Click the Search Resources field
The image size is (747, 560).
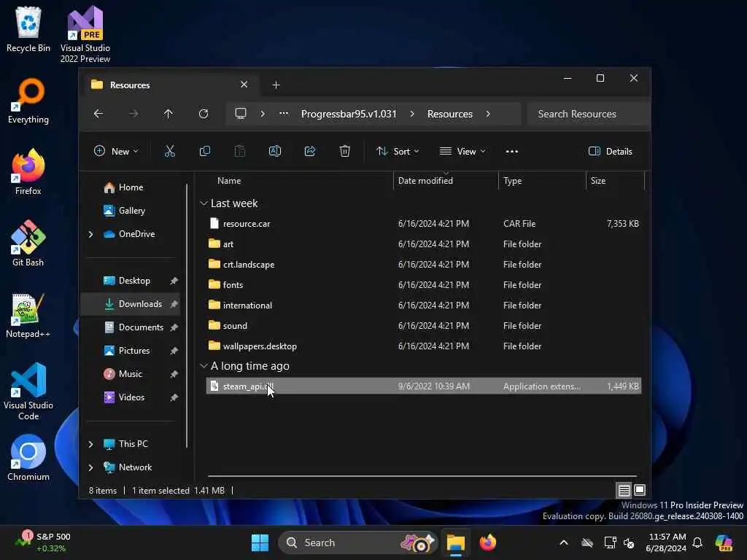point(589,114)
